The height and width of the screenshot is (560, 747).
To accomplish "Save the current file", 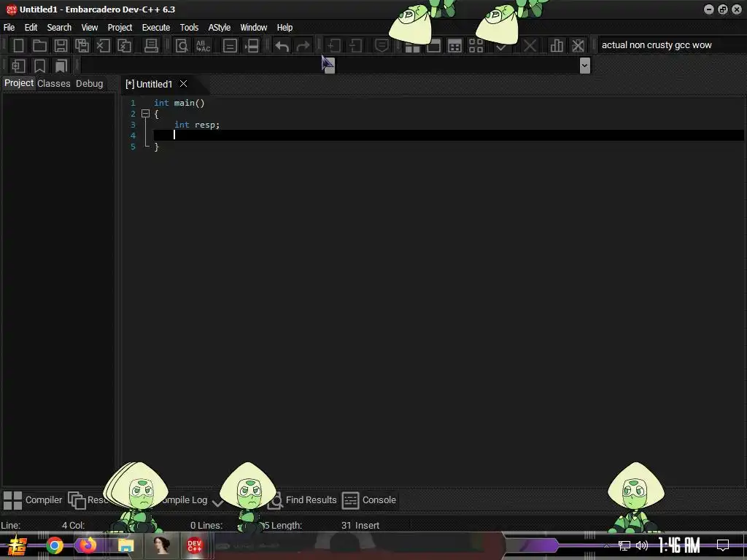I will pos(61,46).
